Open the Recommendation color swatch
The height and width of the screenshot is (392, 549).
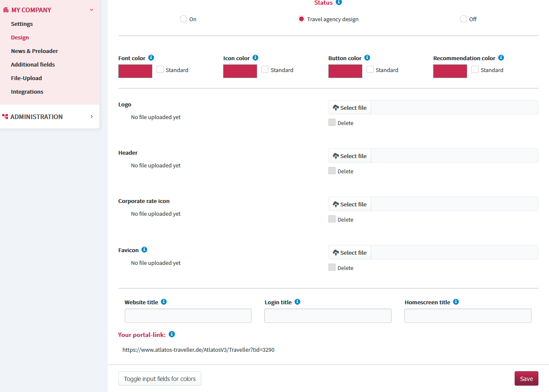(450, 71)
